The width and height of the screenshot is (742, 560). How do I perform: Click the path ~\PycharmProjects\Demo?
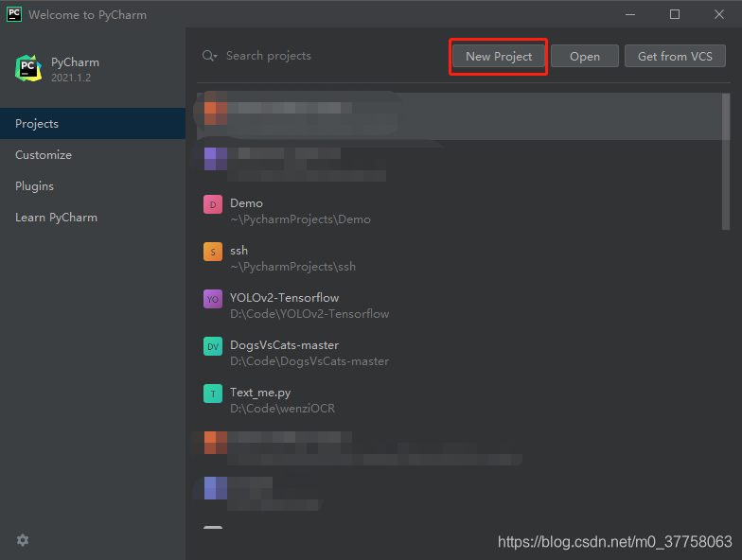coord(301,219)
